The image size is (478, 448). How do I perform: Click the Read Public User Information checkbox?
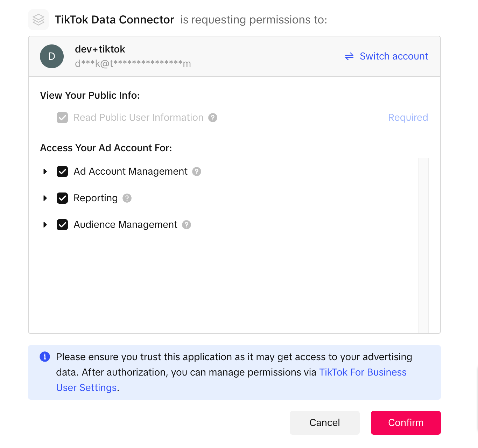[x=62, y=118]
